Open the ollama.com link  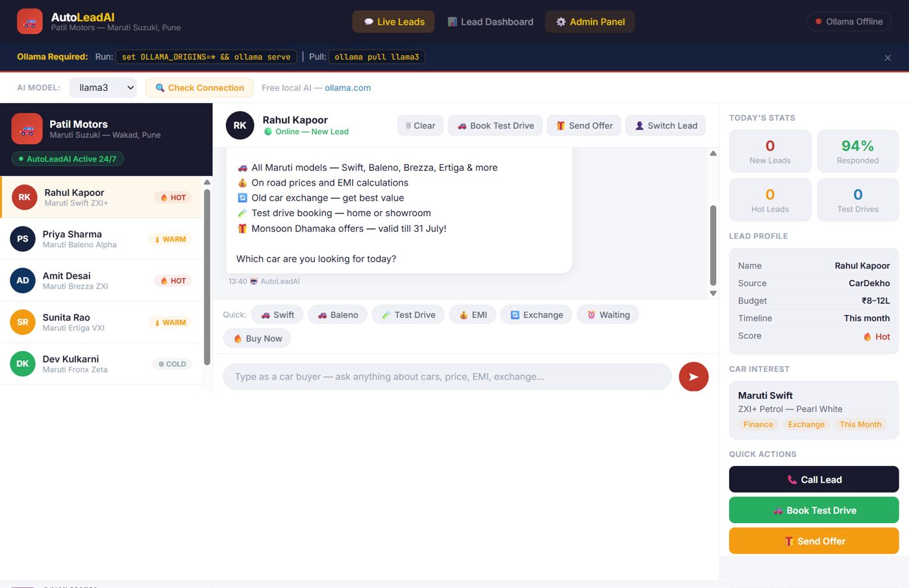[x=347, y=88]
